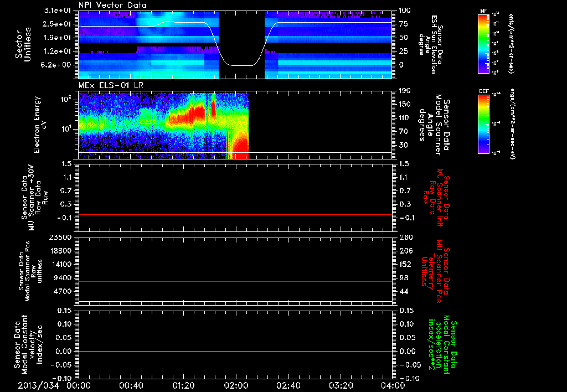Click the "2013/034" date label
The width and height of the screenshot is (567, 392).
[x=38, y=385]
